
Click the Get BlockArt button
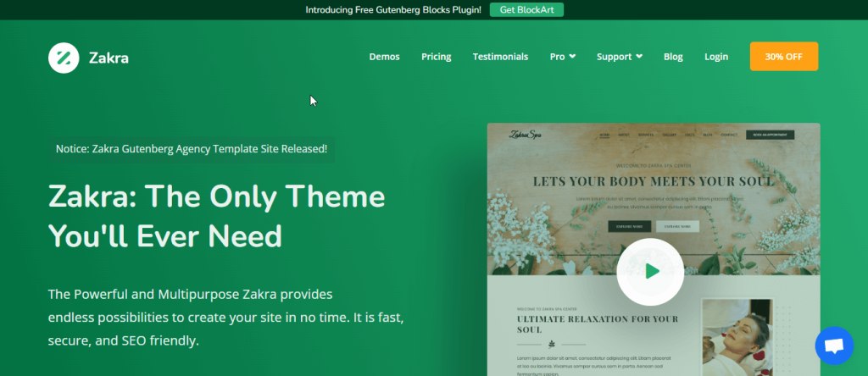point(526,9)
